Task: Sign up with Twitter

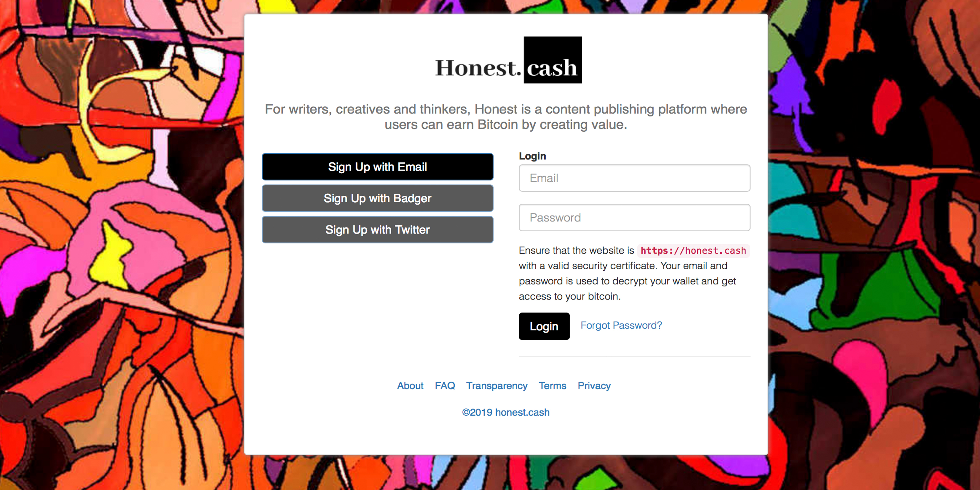Action: [x=377, y=229]
